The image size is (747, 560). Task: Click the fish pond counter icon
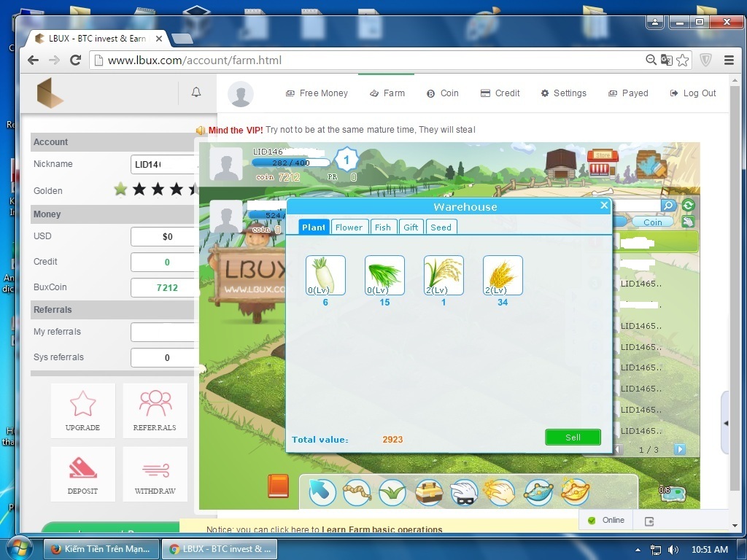coord(672,493)
